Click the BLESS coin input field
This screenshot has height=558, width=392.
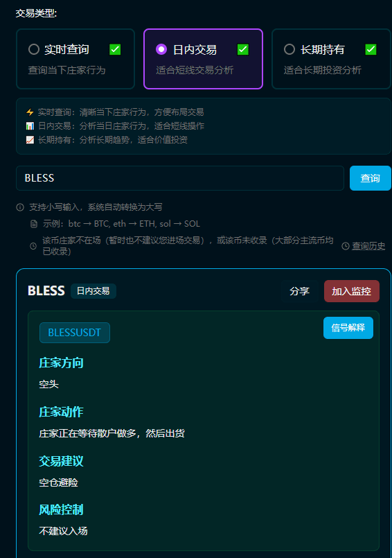click(180, 178)
